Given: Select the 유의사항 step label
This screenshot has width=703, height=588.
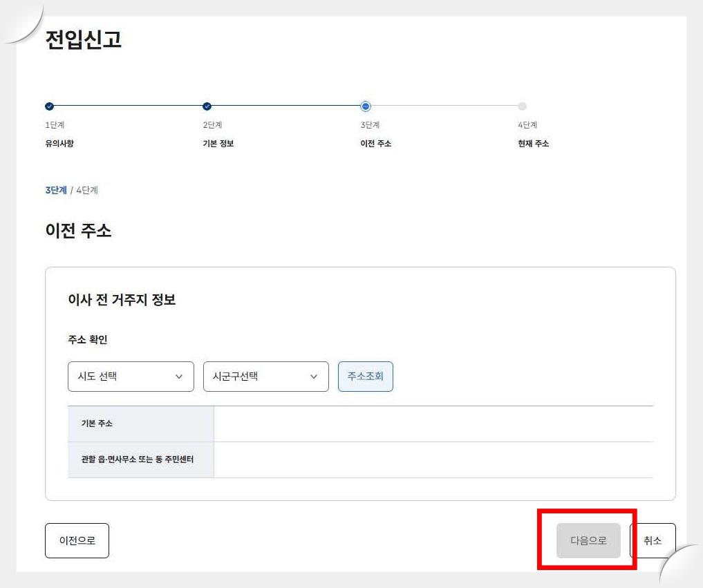Looking at the screenshot, I should 59,143.
